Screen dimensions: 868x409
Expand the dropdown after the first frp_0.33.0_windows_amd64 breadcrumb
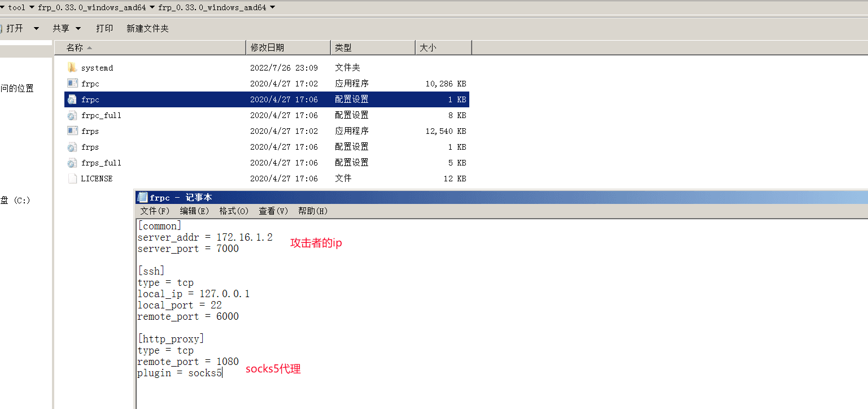152,7
